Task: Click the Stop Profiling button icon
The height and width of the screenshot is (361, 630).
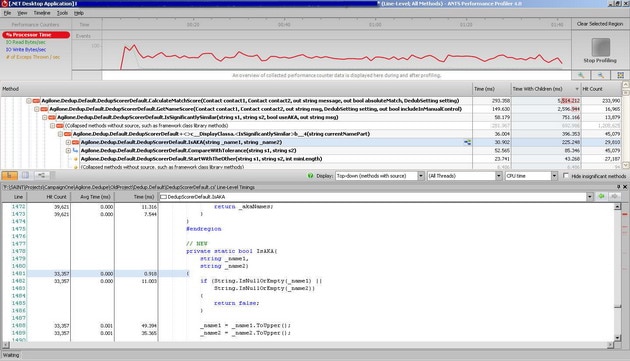Action: coord(601,47)
